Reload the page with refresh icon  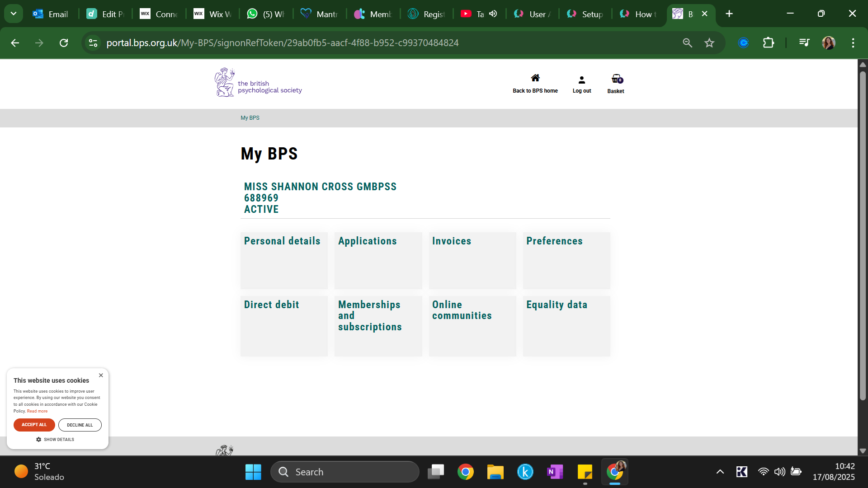[x=64, y=43]
